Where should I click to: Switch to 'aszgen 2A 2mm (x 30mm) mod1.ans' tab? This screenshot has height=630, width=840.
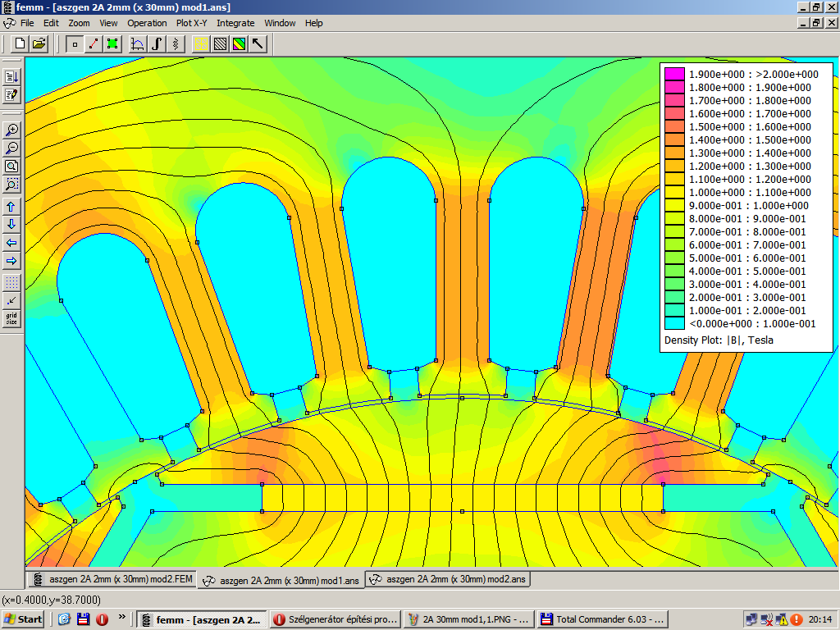click(x=281, y=580)
